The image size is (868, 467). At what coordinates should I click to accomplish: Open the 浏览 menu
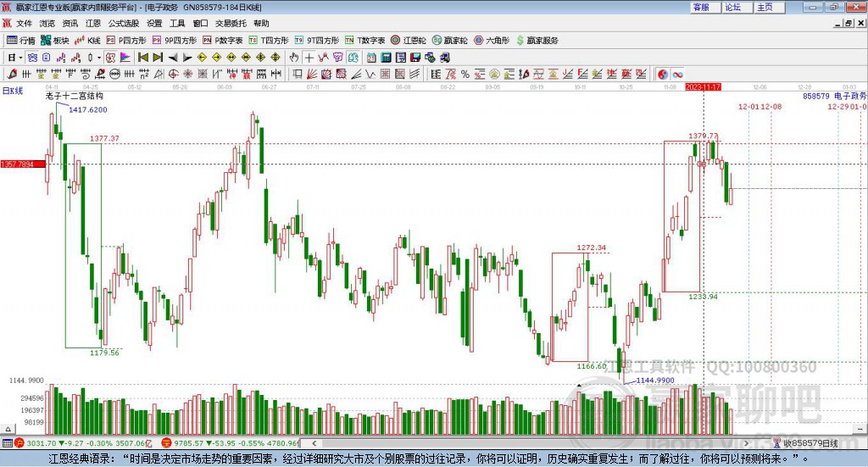tap(47, 23)
